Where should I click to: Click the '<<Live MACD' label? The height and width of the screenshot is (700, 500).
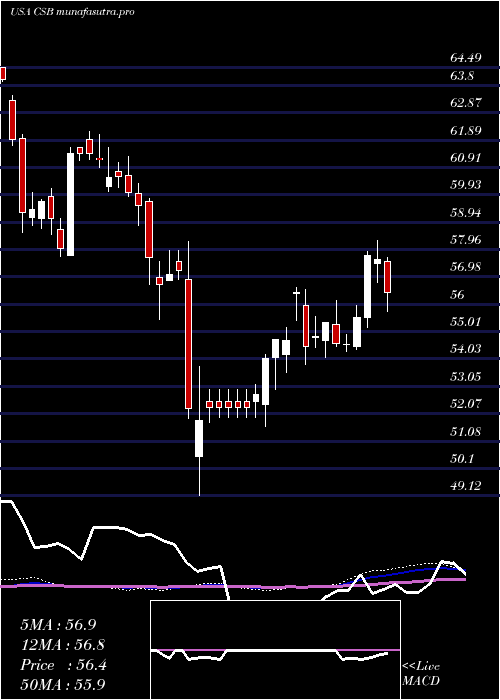(x=421, y=674)
